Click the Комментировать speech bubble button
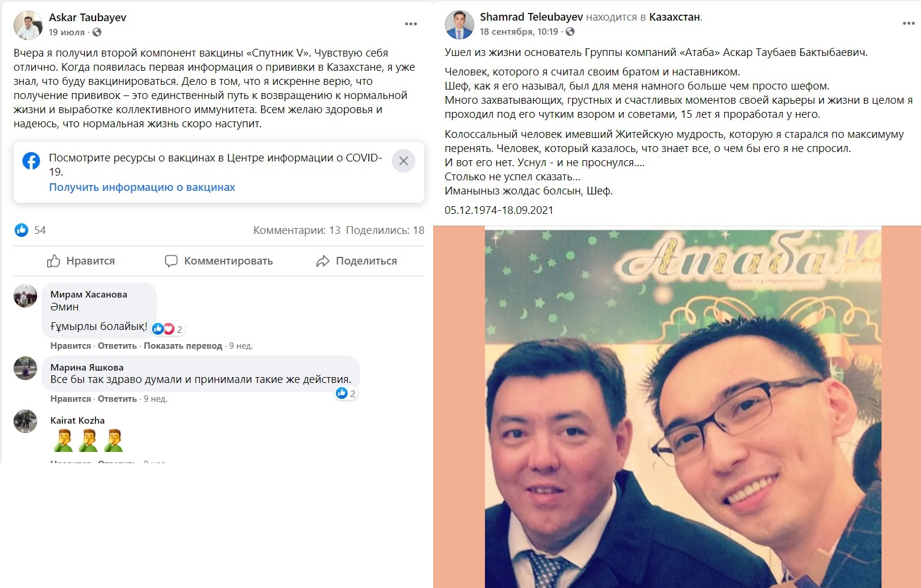The height and width of the screenshot is (588, 921). pos(219,261)
